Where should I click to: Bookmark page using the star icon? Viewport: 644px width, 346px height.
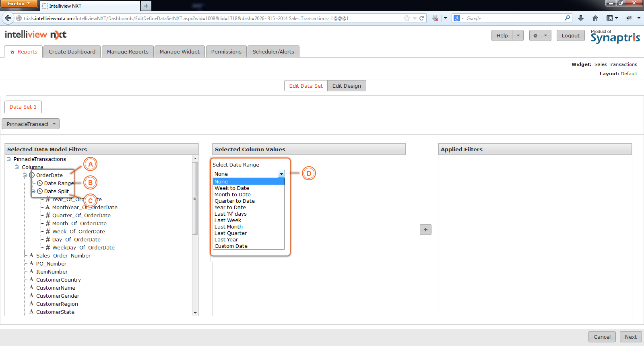pos(407,18)
